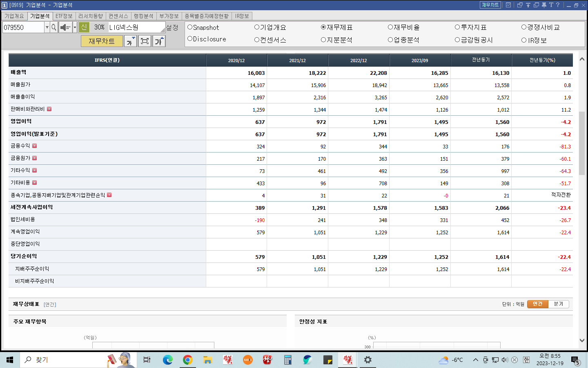This screenshot has width=588, height=368.
Task: Open help with question mark icon
Action: coord(558,5)
